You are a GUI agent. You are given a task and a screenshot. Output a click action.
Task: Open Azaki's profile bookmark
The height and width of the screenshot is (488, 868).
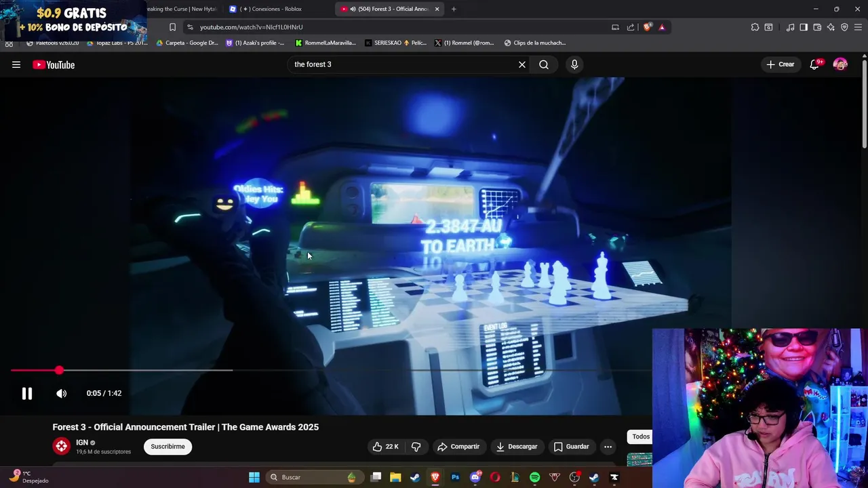pos(255,43)
